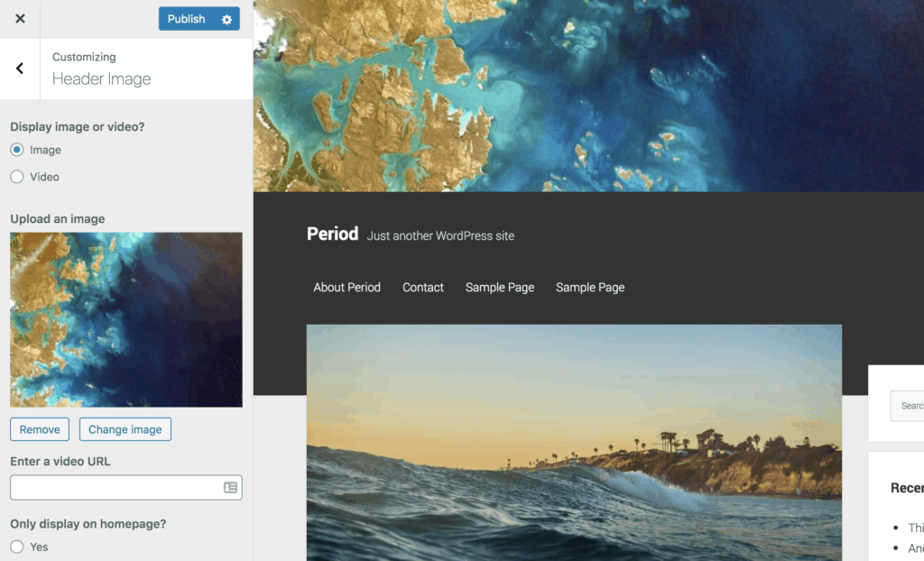Click the uploaded header image thumbnail
924x561 pixels.
[x=126, y=319]
